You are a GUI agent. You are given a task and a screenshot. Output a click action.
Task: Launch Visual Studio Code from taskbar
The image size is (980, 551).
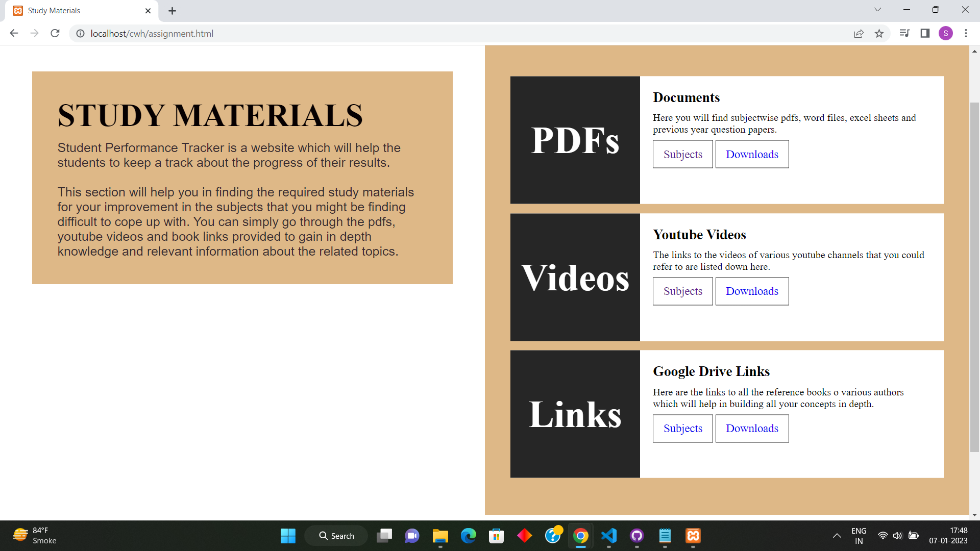tap(608, 536)
